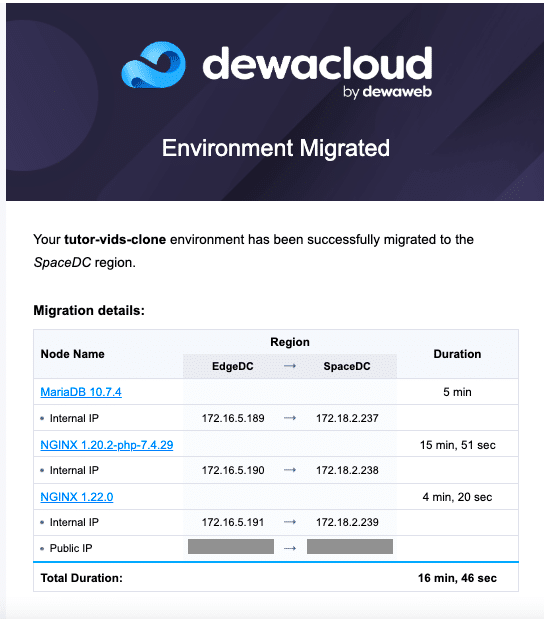This screenshot has width=544, height=619.
Task: Click the dewacloud wordmark in the banner
Action: [x=317, y=63]
